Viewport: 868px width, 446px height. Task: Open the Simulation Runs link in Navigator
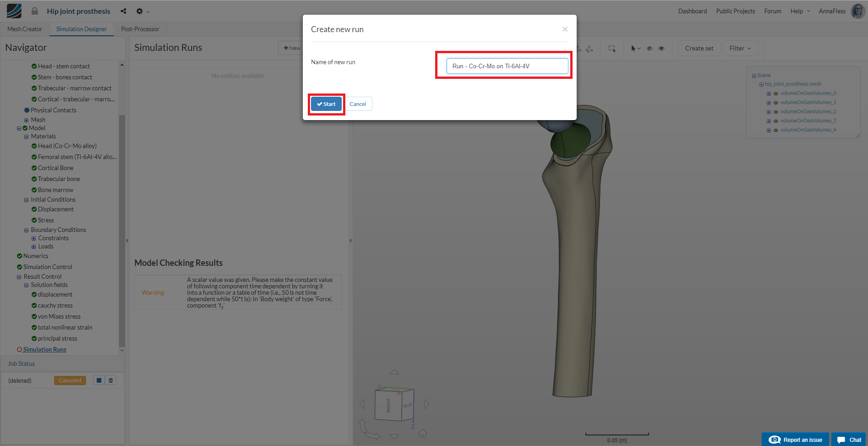[45, 349]
